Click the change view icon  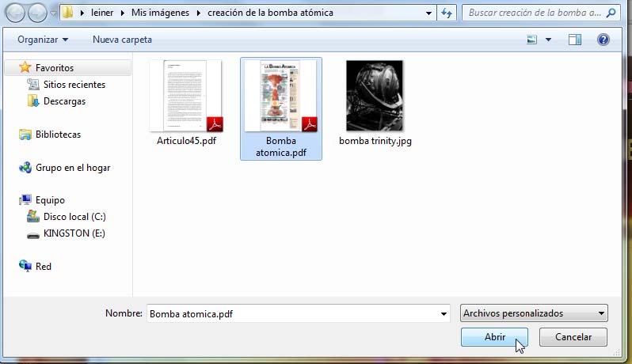[x=532, y=40]
